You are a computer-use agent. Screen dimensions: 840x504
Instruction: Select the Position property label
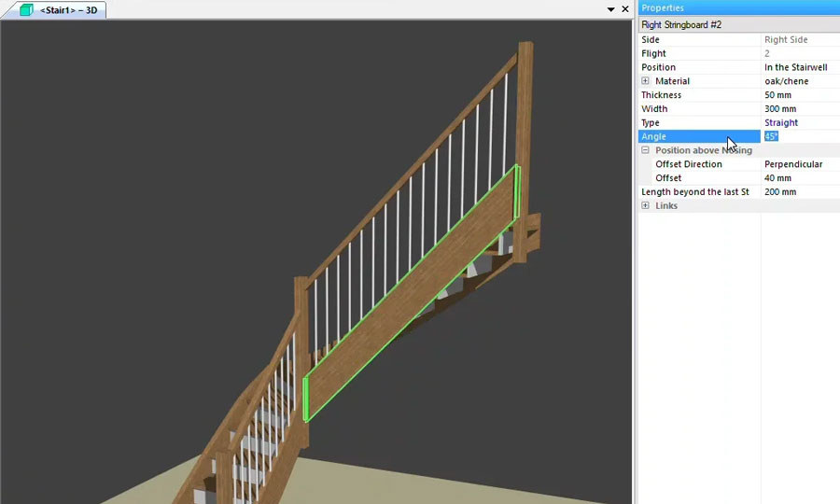(x=658, y=67)
